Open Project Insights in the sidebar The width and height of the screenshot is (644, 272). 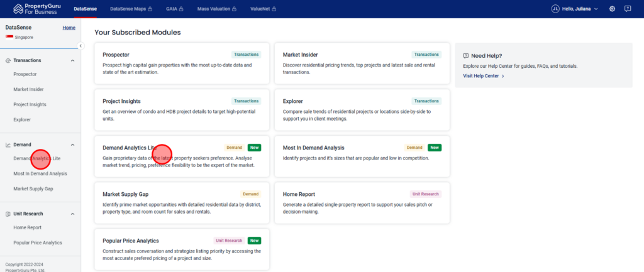30,105
